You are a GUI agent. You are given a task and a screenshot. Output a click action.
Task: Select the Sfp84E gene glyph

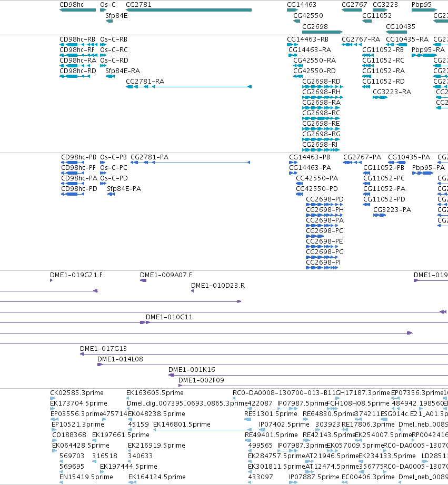[x=109, y=21]
